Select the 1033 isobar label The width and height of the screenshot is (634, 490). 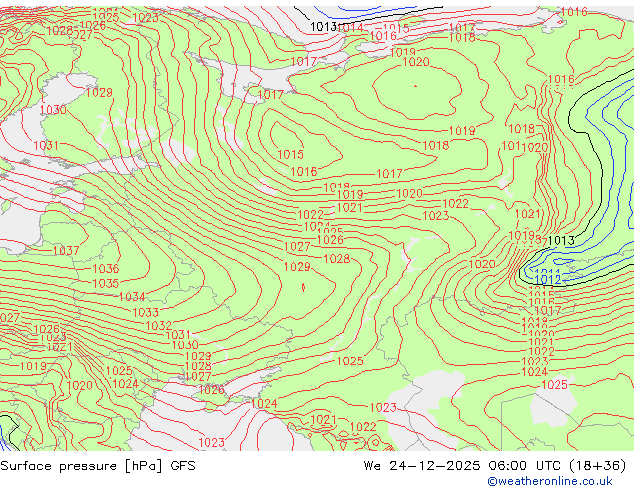(146, 313)
